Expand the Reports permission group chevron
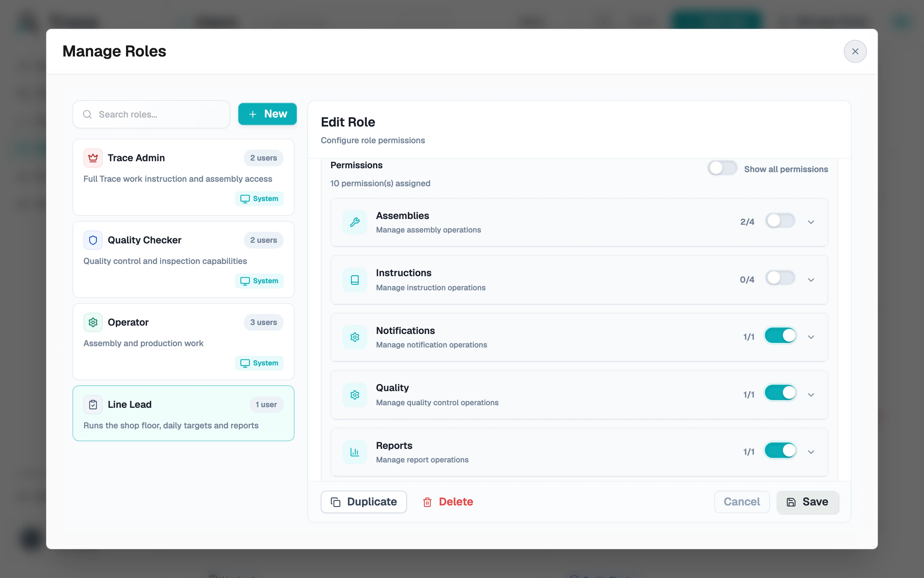 pos(811,452)
